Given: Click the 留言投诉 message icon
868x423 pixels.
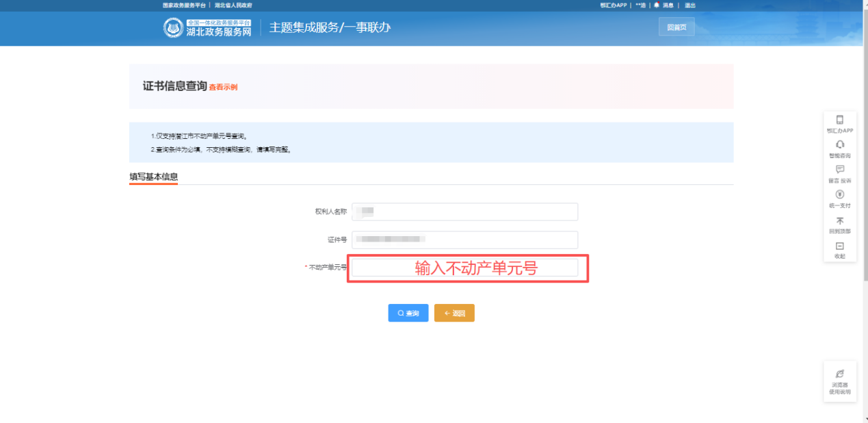Looking at the screenshot, I should (x=839, y=170).
